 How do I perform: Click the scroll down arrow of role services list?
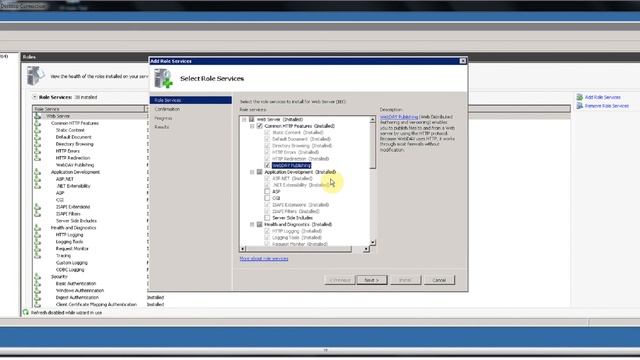pos(373,242)
